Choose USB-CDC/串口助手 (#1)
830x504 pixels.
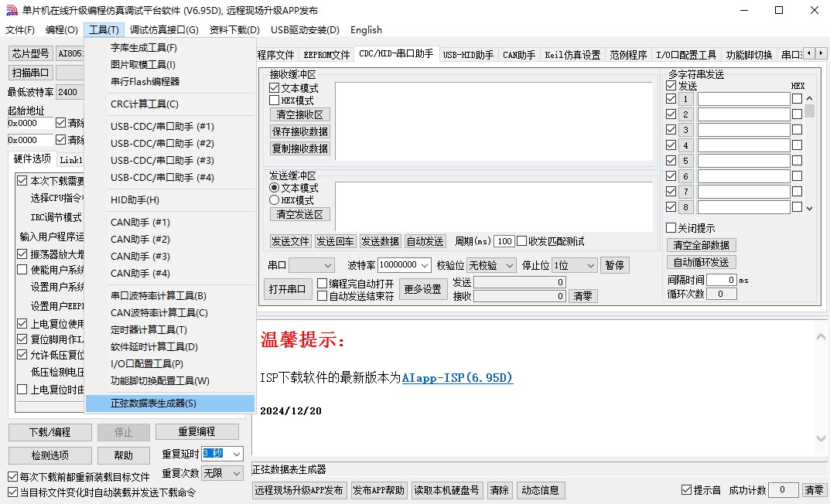click(170, 127)
